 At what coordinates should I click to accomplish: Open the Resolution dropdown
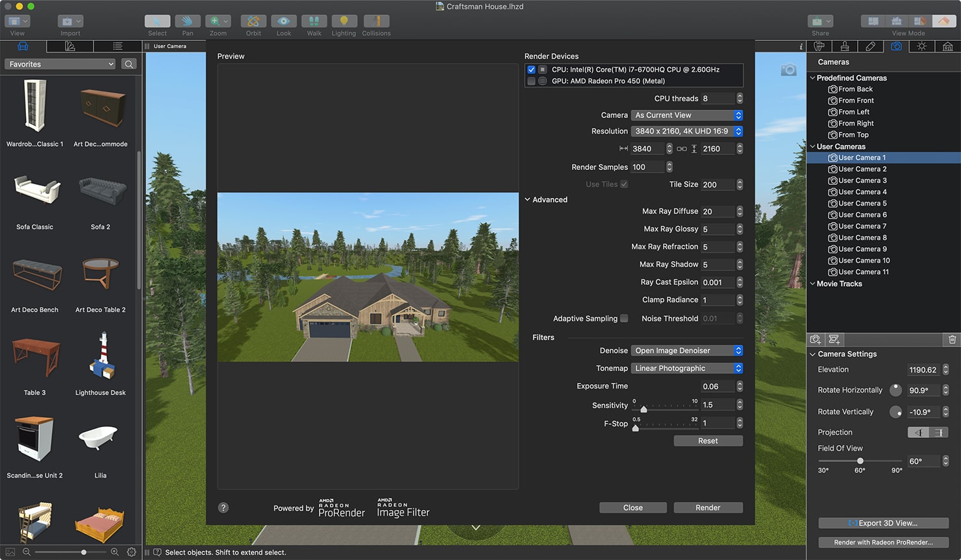pyautogui.click(x=686, y=130)
